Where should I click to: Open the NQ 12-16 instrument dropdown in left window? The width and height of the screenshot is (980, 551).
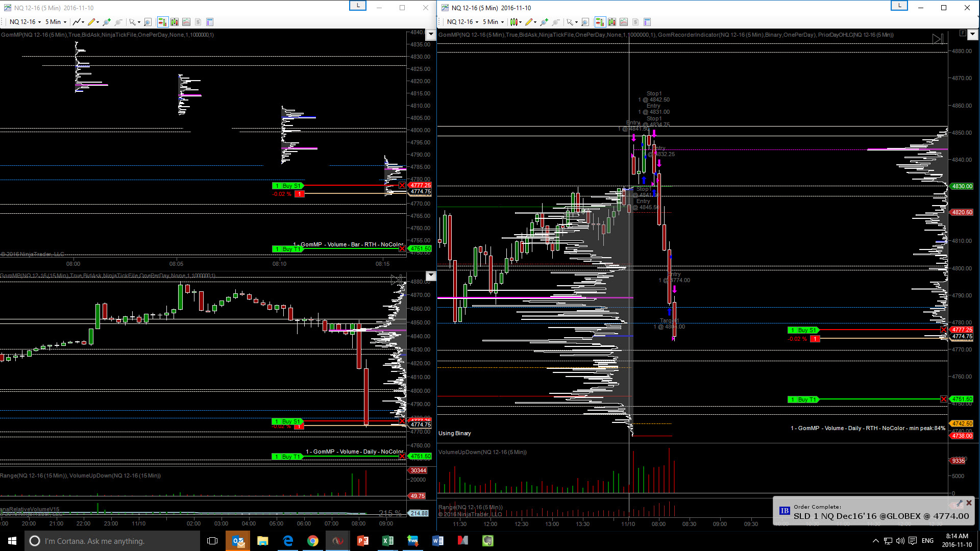point(25,22)
